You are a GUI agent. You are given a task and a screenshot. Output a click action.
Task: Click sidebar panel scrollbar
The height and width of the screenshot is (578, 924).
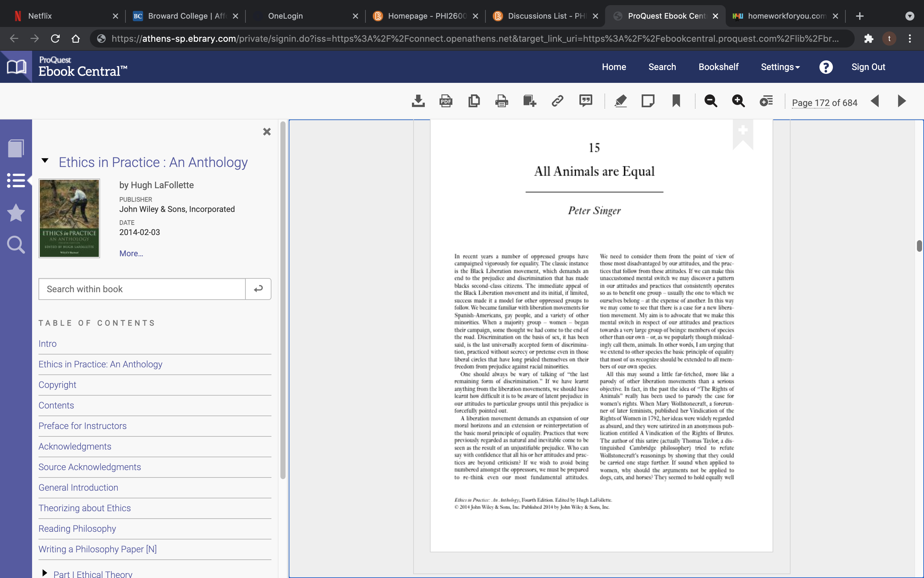[283, 300]
